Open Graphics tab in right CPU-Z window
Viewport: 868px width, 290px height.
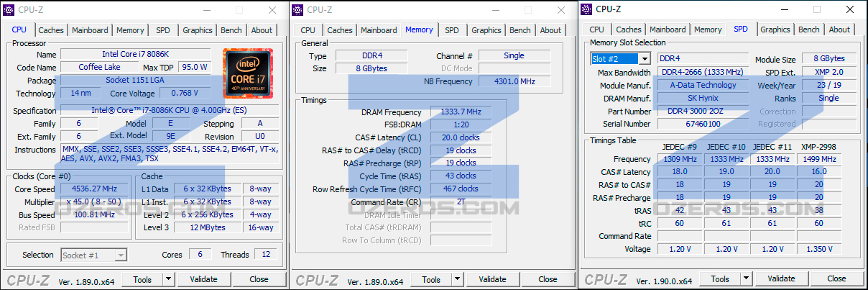pos(775,30)
